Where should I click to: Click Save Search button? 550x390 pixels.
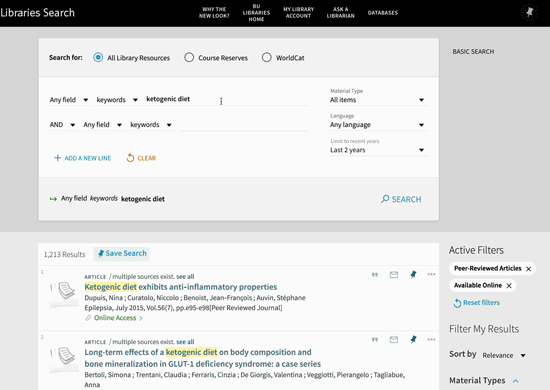tap(122, 254)
